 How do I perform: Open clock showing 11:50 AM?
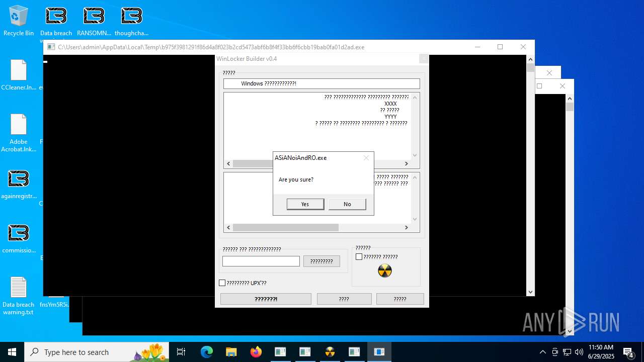tap(601, 352)
